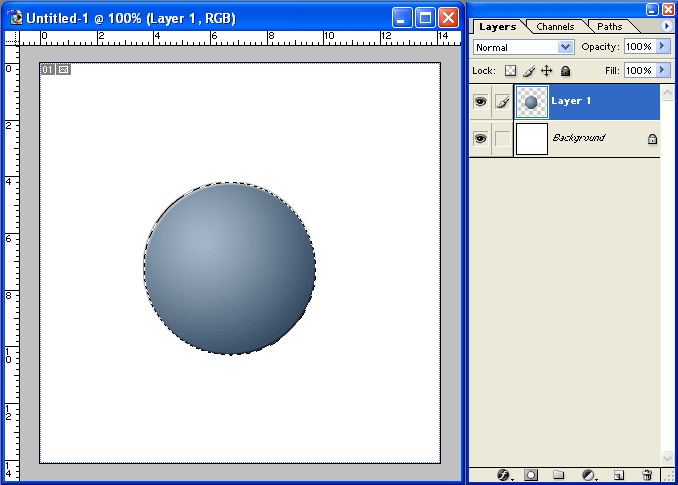Click the Layers palette scrollbar down arrow
The height and width of the screenshot is (485, 678).
667,458
